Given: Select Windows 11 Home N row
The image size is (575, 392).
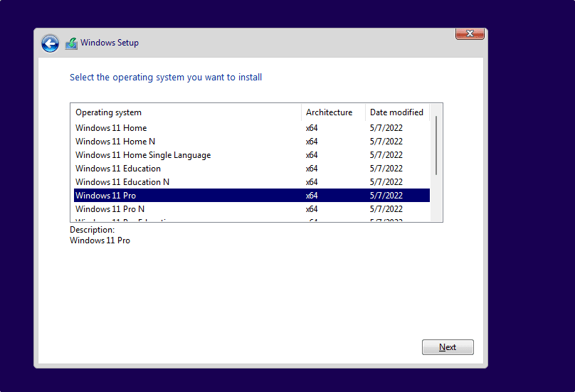Looking at the screenshot, I should [252, 142].
